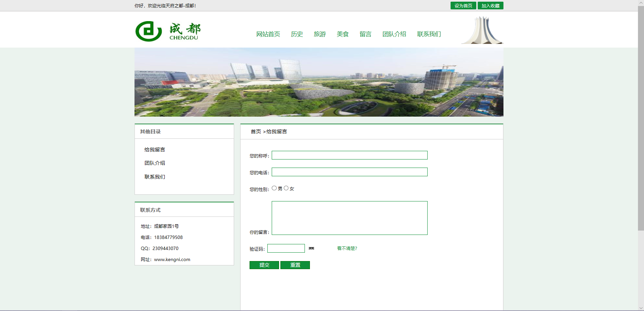644x311 pixels.
Task: Open 给我留言 in the sidebar directory
Action: click(155, 149)
